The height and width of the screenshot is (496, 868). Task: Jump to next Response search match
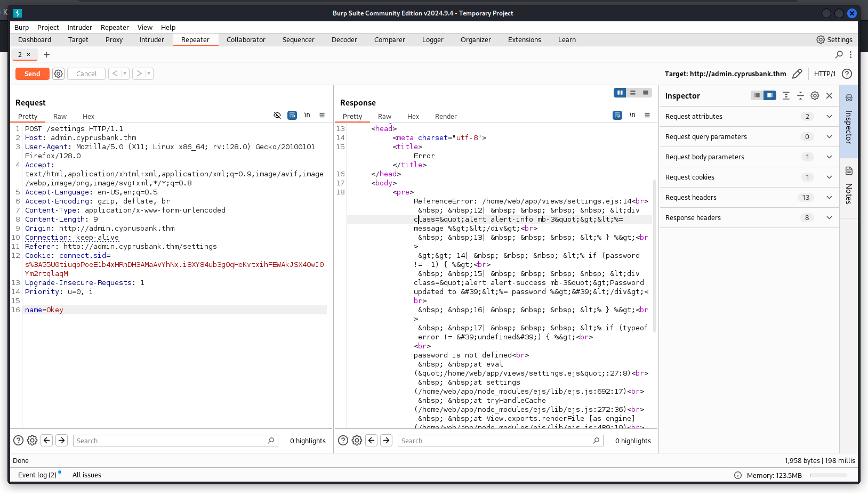coord(387,440)
